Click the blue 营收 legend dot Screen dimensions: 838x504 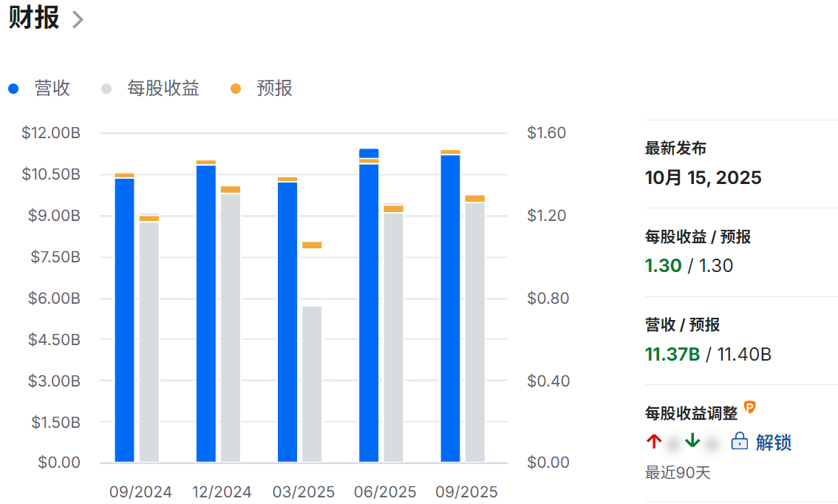point(13,89)
